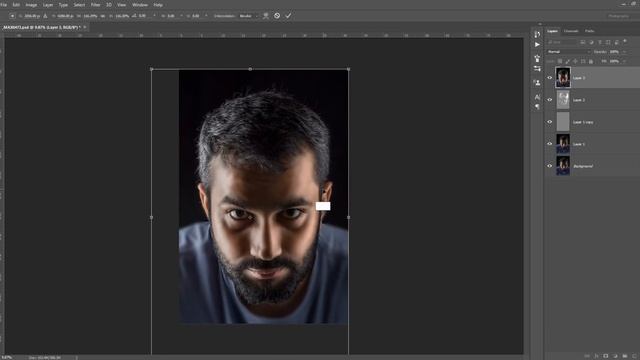This screenshot has width=640, height=360.
Task: Select the Layer 2 thumbnail
Action: pyautogui.click(x=563, y=100)
